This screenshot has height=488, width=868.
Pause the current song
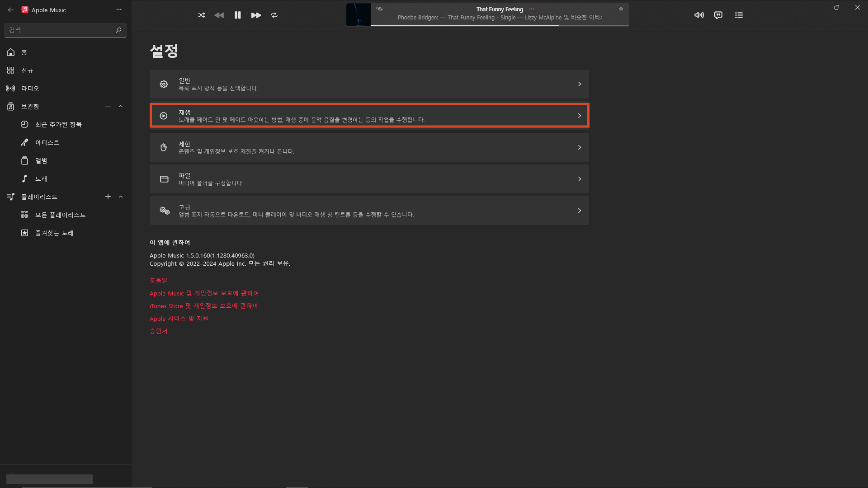[x=238, y=15]
